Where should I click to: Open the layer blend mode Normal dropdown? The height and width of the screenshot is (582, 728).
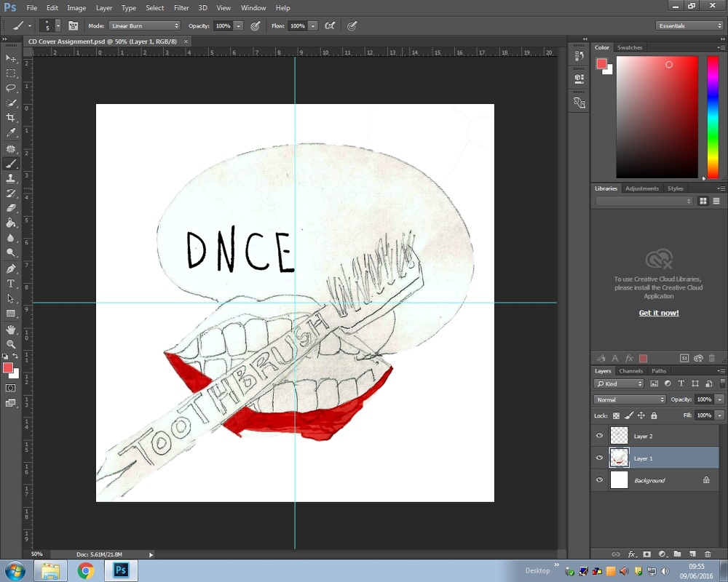pyautogui.click(x=630, y=399)
